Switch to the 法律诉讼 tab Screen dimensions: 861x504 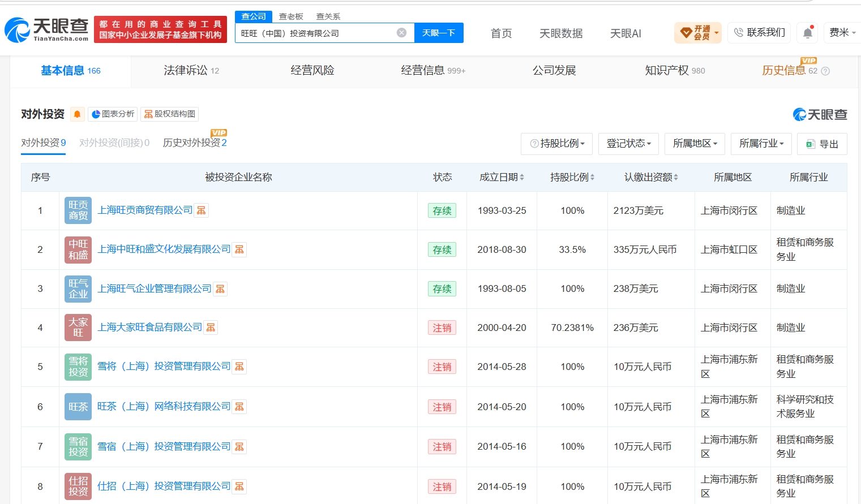click(x=191, y=71)
